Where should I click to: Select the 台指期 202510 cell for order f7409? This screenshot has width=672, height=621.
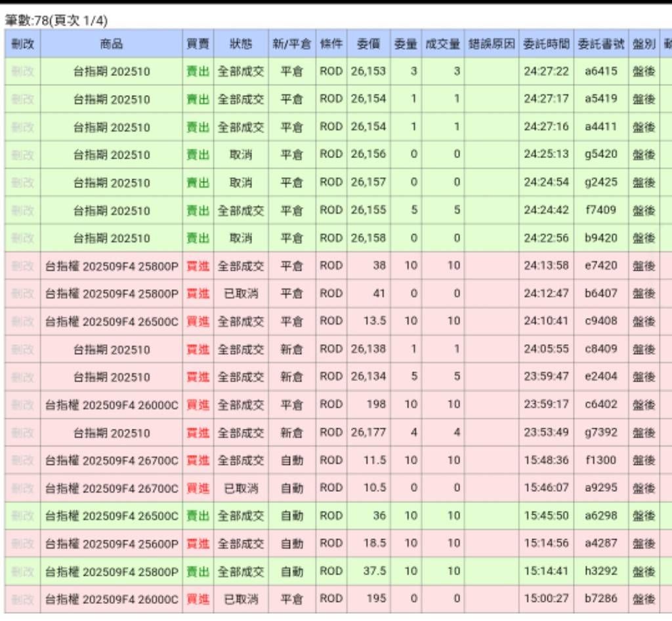coord(111,210)
